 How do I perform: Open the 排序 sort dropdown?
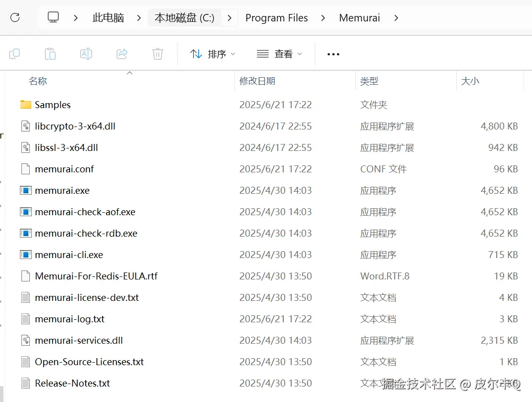(213, 54)
